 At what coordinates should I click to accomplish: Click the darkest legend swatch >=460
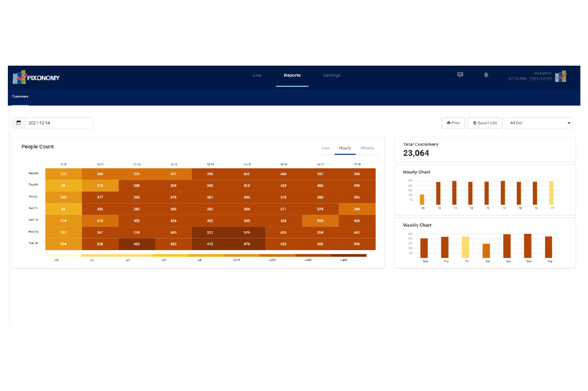(349, 255)
